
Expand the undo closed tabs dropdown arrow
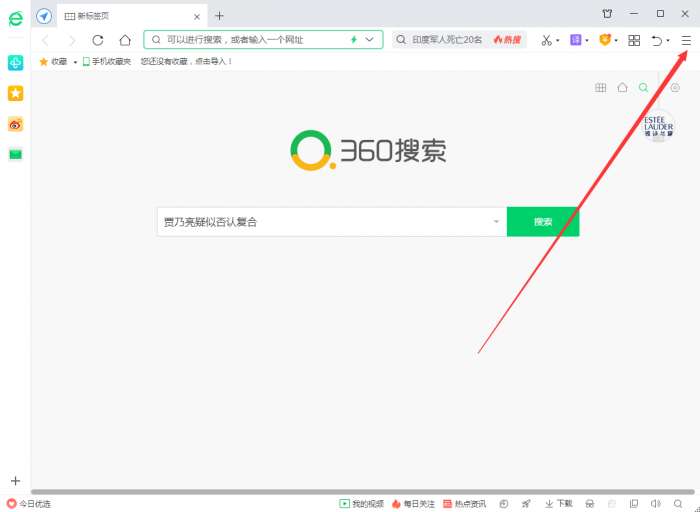pos(668,41)
